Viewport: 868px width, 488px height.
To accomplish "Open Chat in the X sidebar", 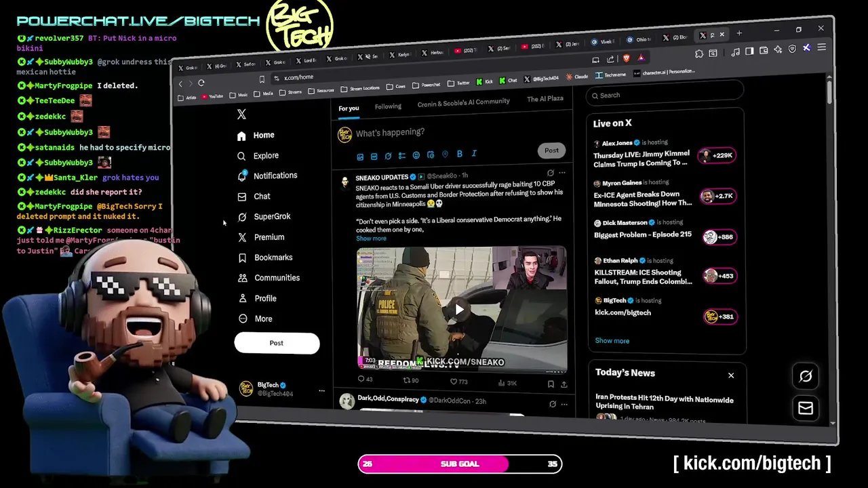I will [x=254, y=197].
